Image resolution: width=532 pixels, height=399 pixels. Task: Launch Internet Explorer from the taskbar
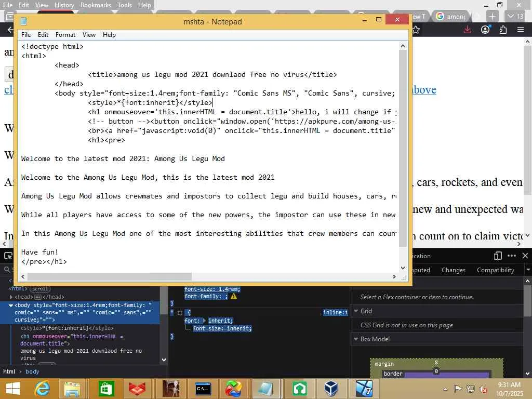42,389
